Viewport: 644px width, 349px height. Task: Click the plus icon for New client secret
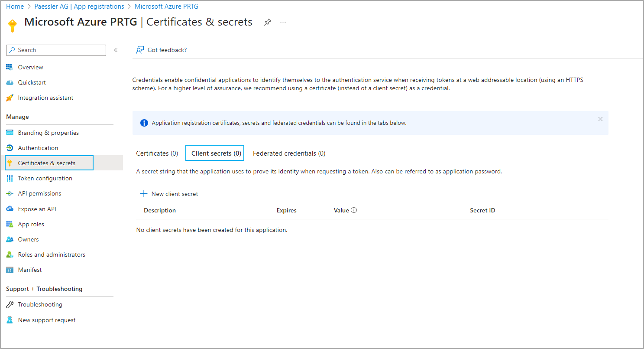(x=144, y=194)
